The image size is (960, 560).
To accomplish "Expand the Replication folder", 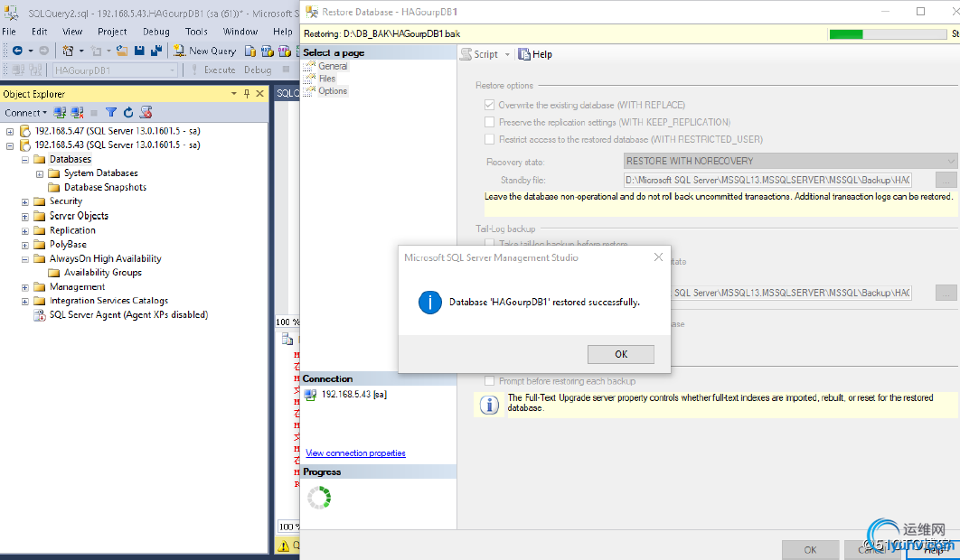I will 25,231.
